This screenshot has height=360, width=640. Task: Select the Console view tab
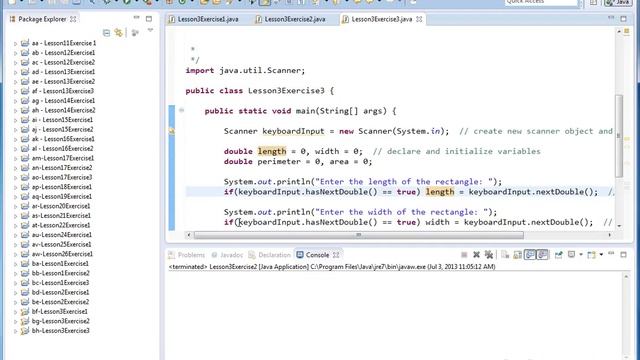click(313, 255)
